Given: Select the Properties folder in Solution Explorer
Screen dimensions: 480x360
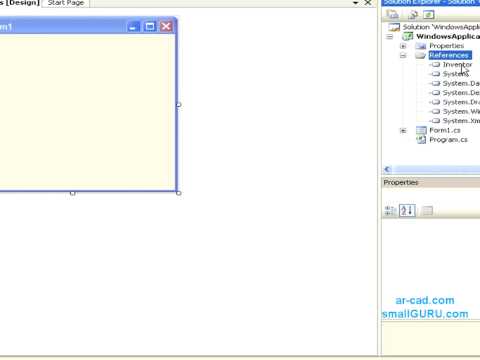Looking at the screenshot, I should [x=446, y=46].
